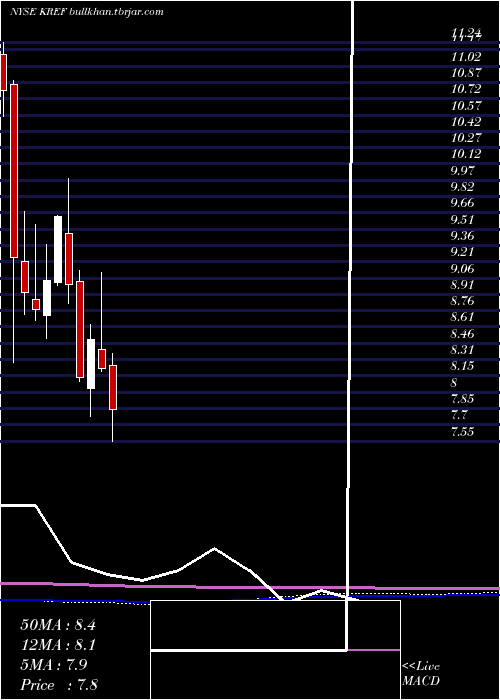Screen dimensions: 500x700
Task: Click the 9.21 price axis label
Action: click(x=463, y=252)
